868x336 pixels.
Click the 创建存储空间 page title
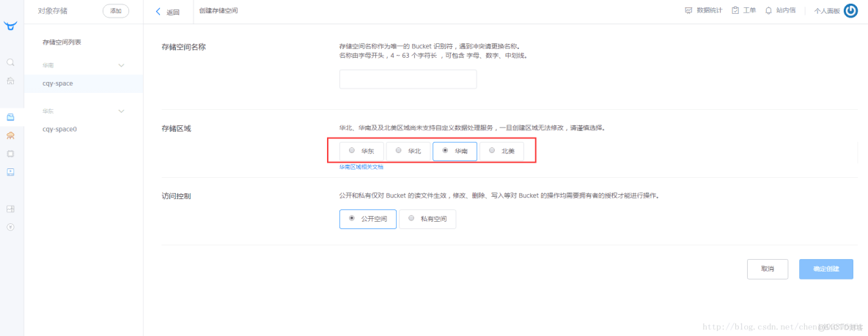pyautogui.click(x=218, y=10)
